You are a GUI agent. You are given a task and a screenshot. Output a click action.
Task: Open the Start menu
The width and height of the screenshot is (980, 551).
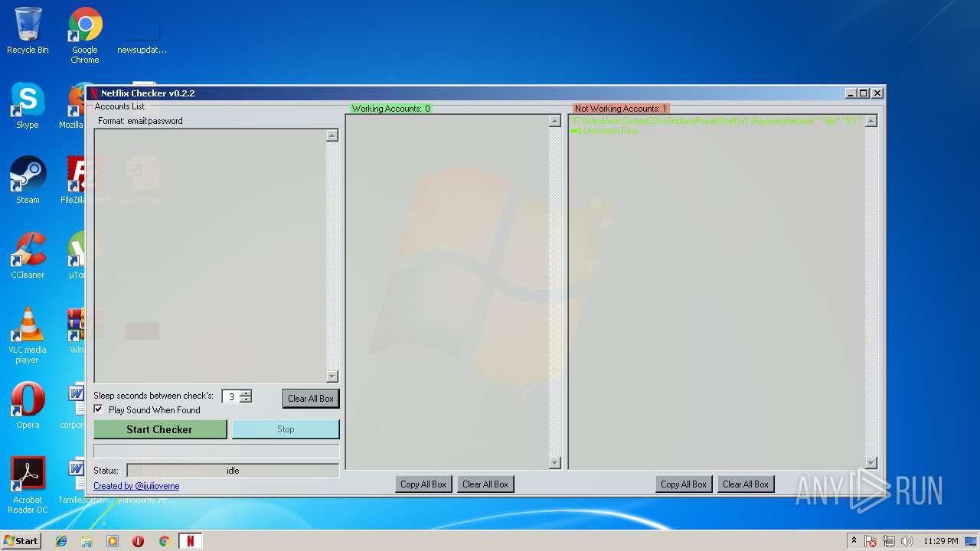[21, 541]
